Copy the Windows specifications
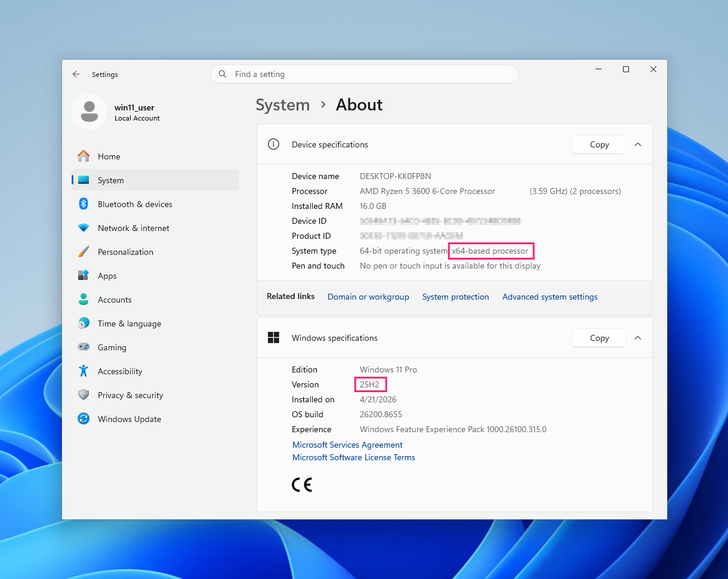Screen dimensions: 728x579 599,338
